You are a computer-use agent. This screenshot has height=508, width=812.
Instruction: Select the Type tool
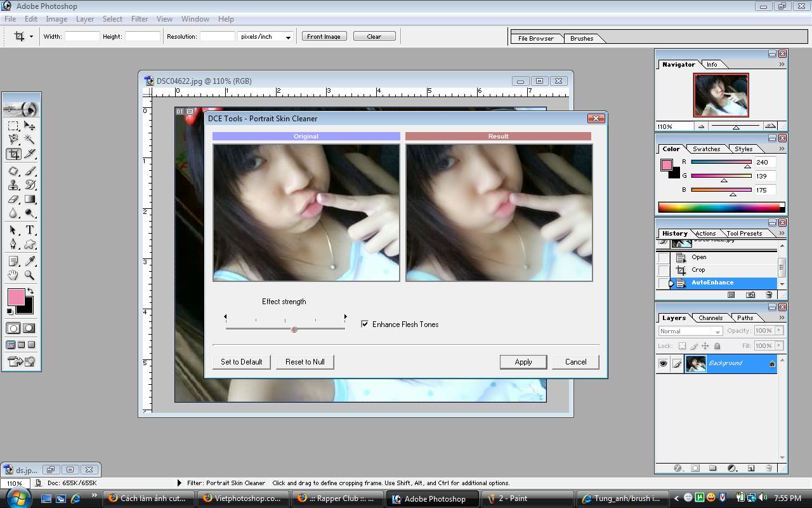pos(29,230)
